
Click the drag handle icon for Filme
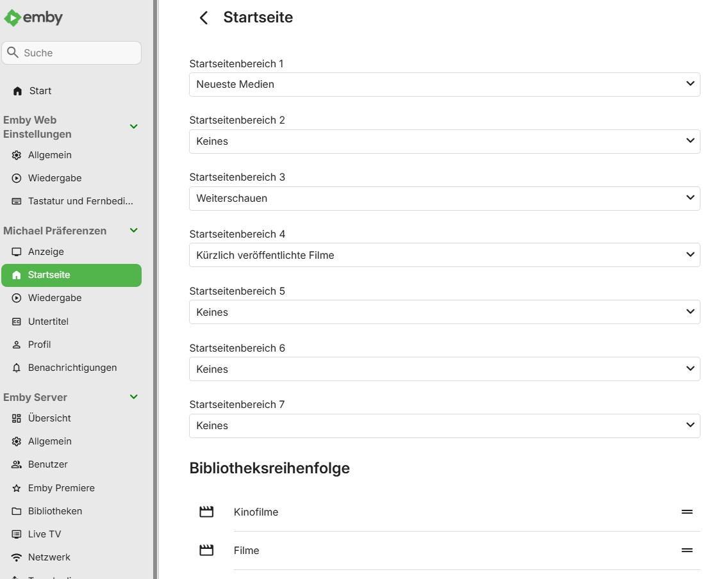[x=687, y=550]
